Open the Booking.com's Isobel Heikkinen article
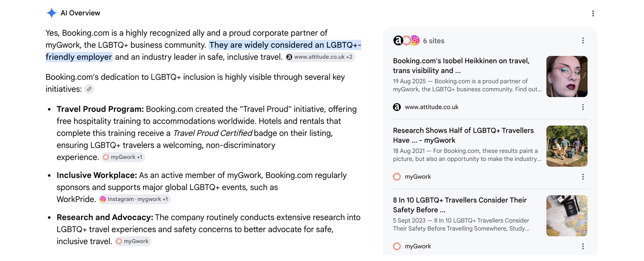 coord(461,66)
